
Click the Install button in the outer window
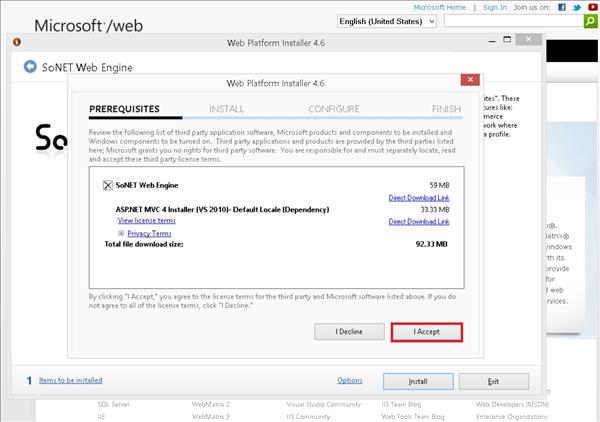(x=418, y=381)
